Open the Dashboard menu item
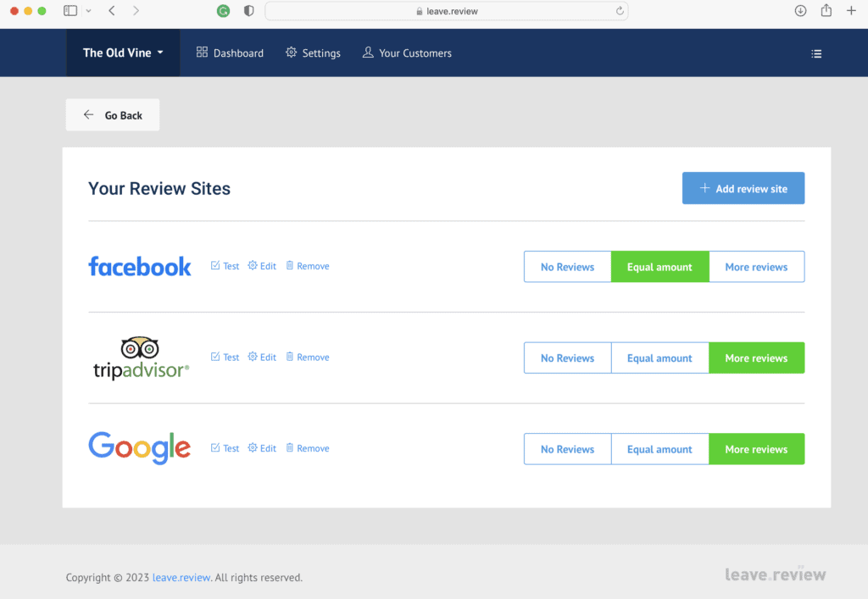This screenshot has width=868, height=599. [230, 53]
